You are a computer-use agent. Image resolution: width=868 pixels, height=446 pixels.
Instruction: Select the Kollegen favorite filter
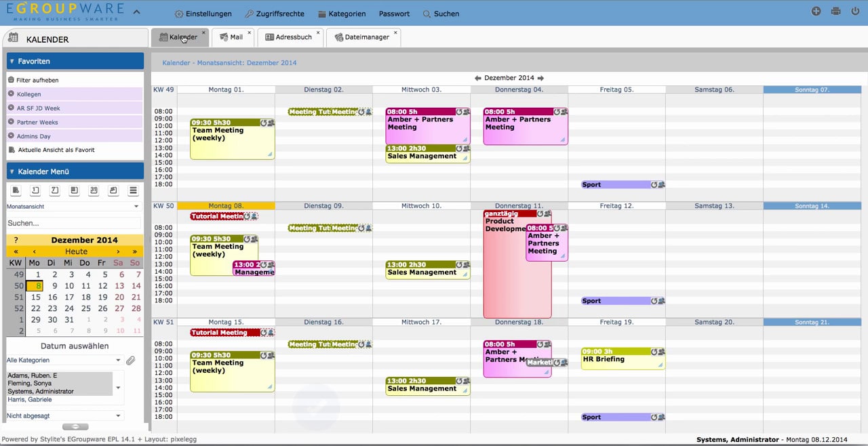pos(29,94)
